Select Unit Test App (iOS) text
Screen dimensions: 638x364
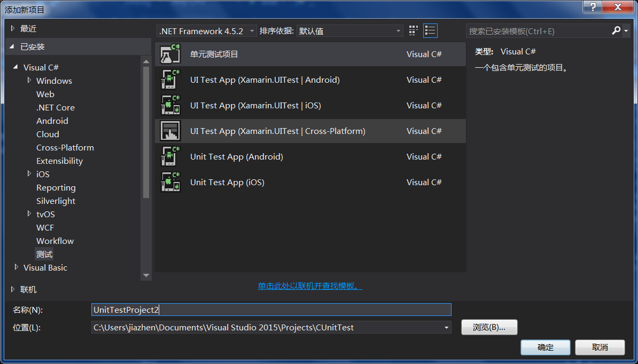[228, 183]
